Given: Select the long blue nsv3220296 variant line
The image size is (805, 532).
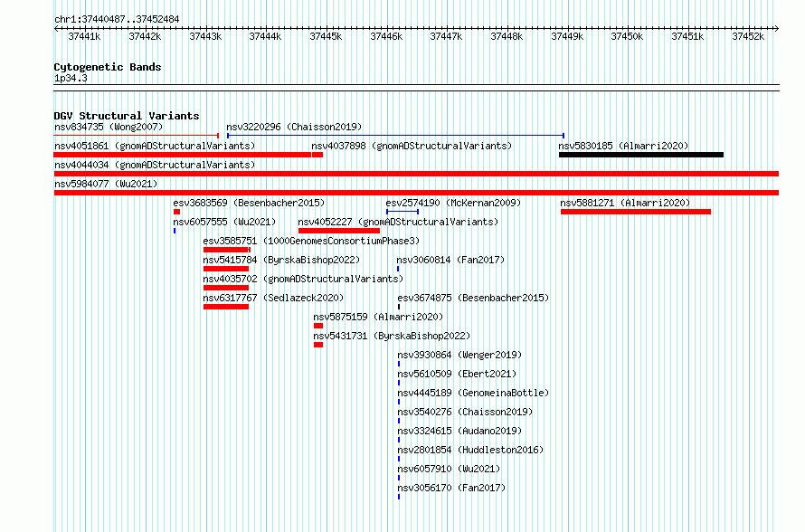Looking at the screenshot, I should pyautogui.click(x=396, y=136).
